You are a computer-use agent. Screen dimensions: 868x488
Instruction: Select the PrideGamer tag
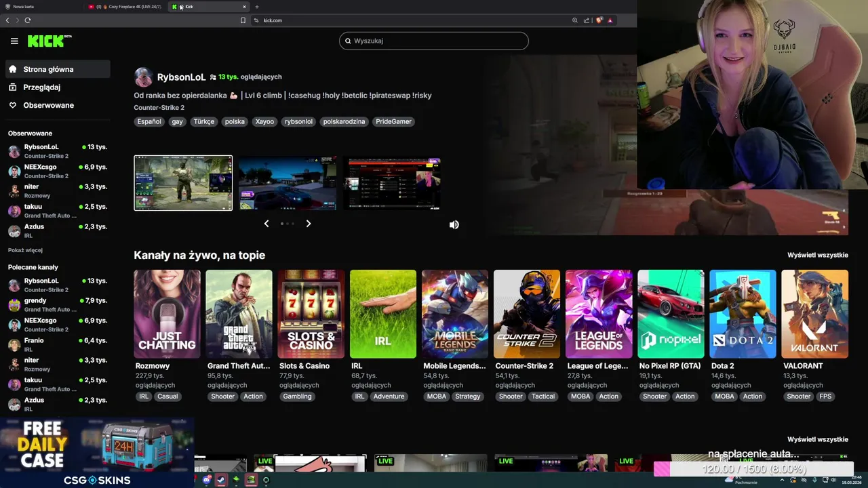393,122
